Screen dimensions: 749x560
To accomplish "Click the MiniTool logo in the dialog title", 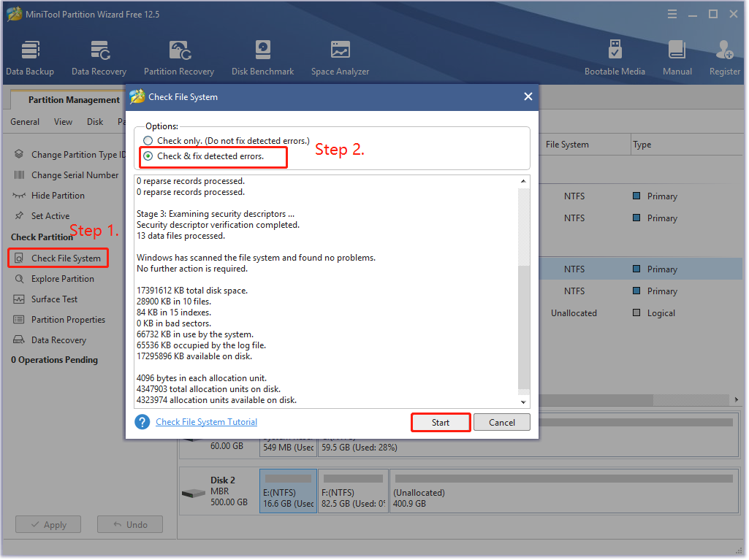I will 137,96.
